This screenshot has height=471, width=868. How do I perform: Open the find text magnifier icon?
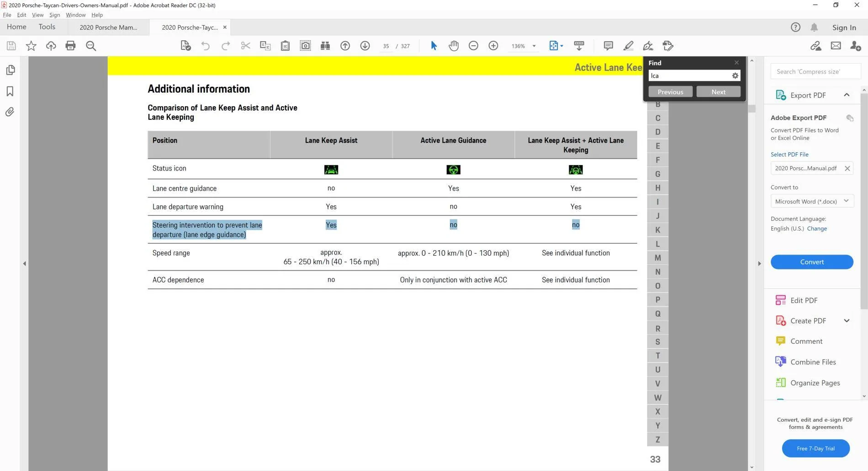(x=91, y=46)
